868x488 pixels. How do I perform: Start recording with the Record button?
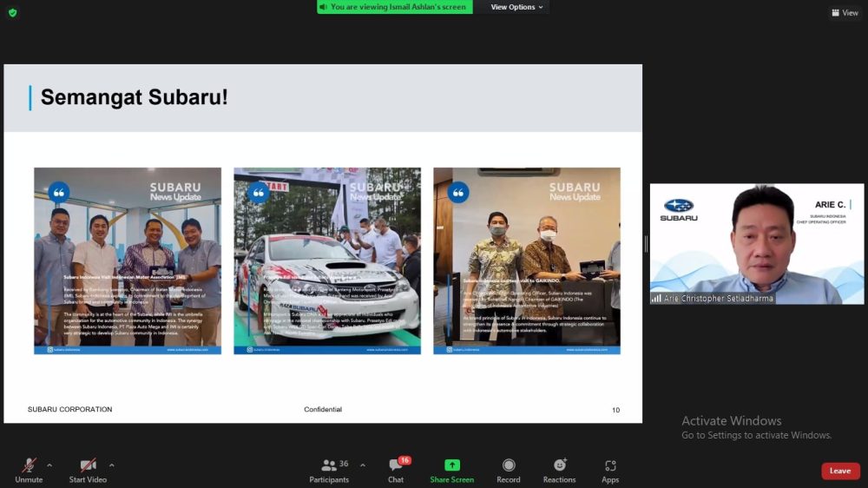[509, 471]
